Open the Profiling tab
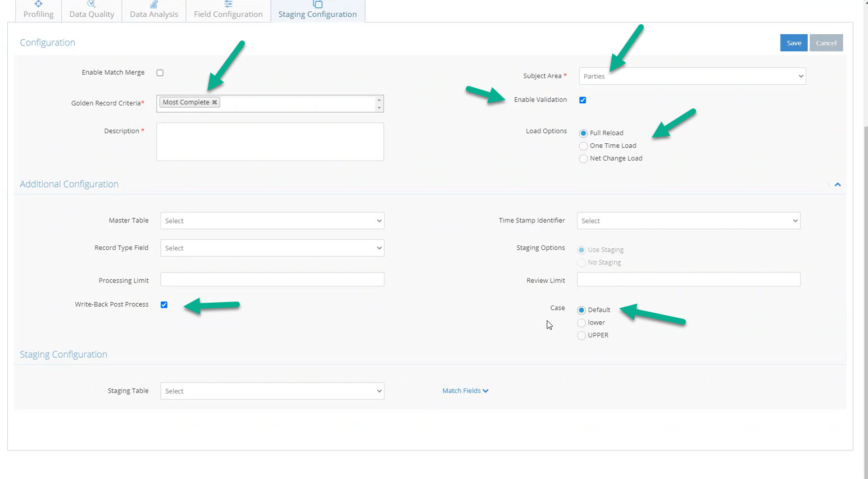 pos(38,11)
